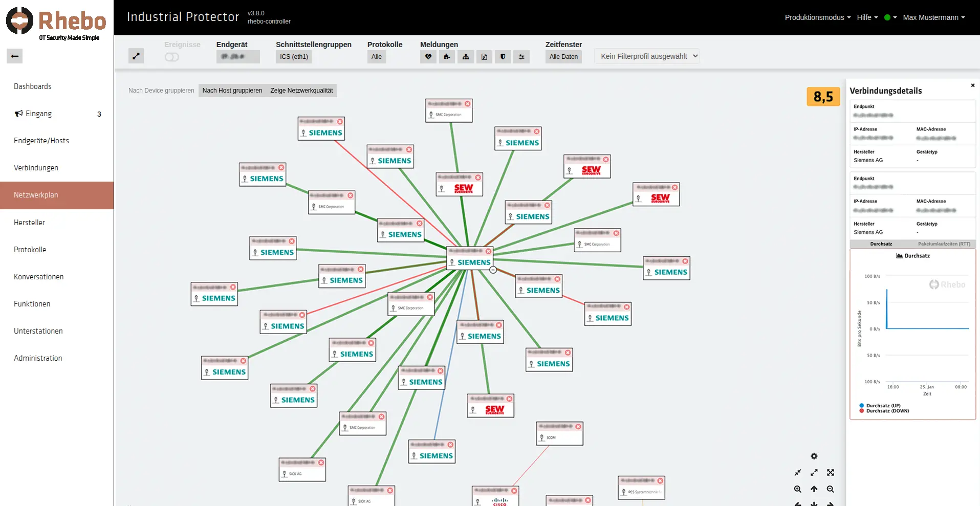Expand the network map to fullscreen
The height and width of the screenshot is (506, 980).
[136, 56]
